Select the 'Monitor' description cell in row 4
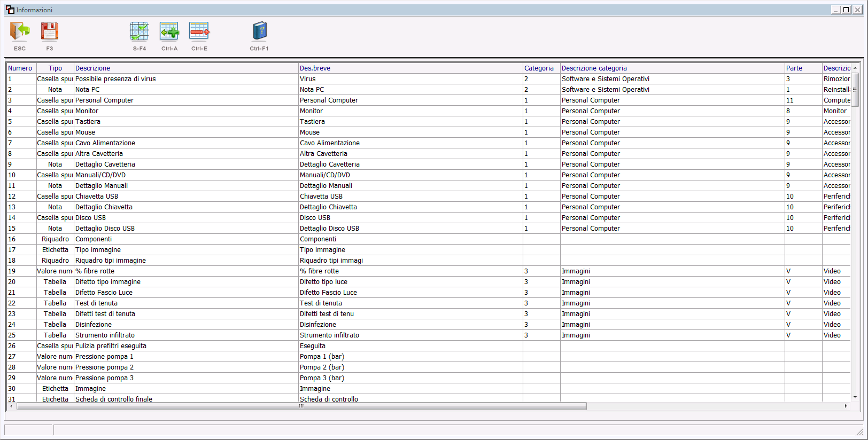 186,111
